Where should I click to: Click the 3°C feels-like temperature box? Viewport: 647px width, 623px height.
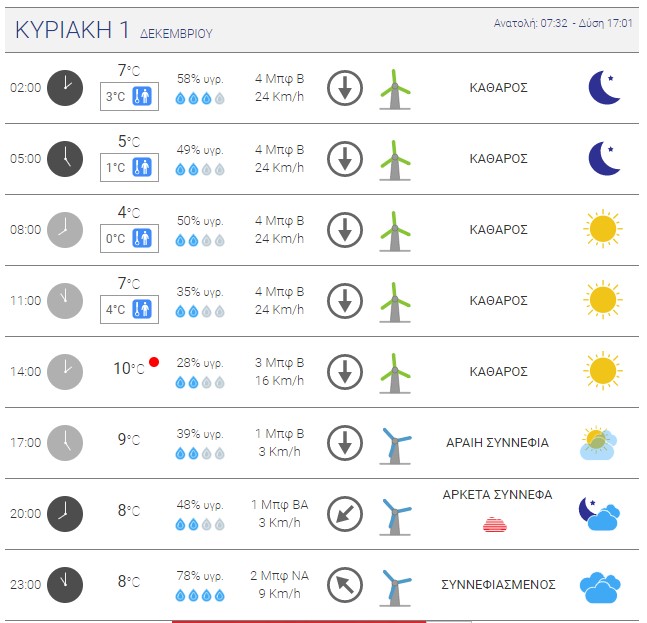(x=130, y=97)
